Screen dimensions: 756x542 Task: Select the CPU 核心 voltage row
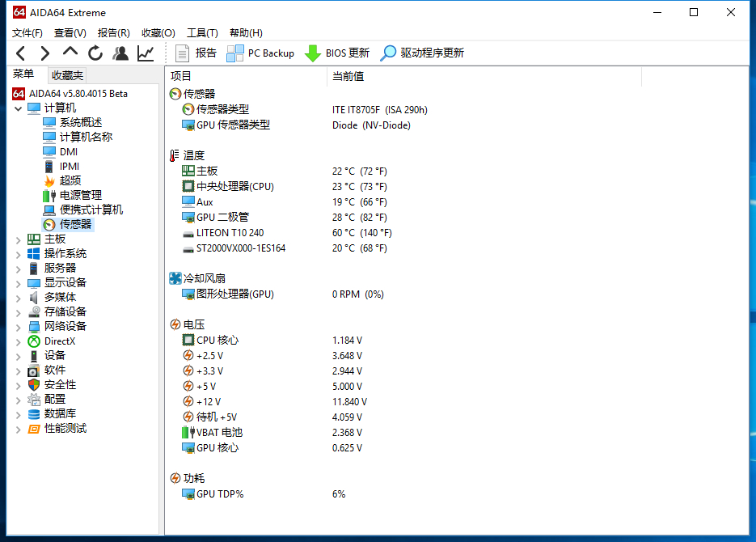272,340
